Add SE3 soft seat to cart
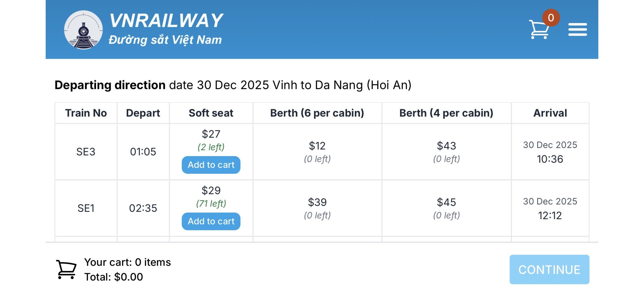 click(211, 165)
